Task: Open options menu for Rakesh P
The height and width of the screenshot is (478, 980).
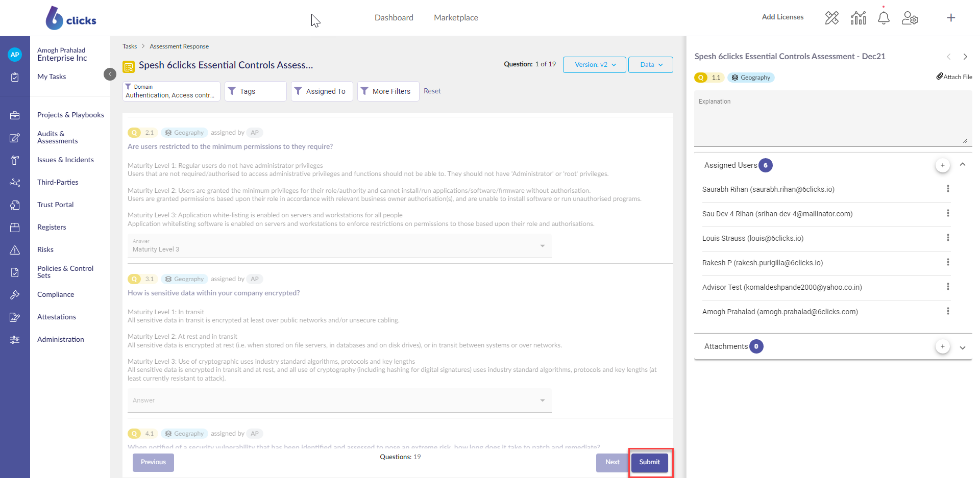Action: 948,262
